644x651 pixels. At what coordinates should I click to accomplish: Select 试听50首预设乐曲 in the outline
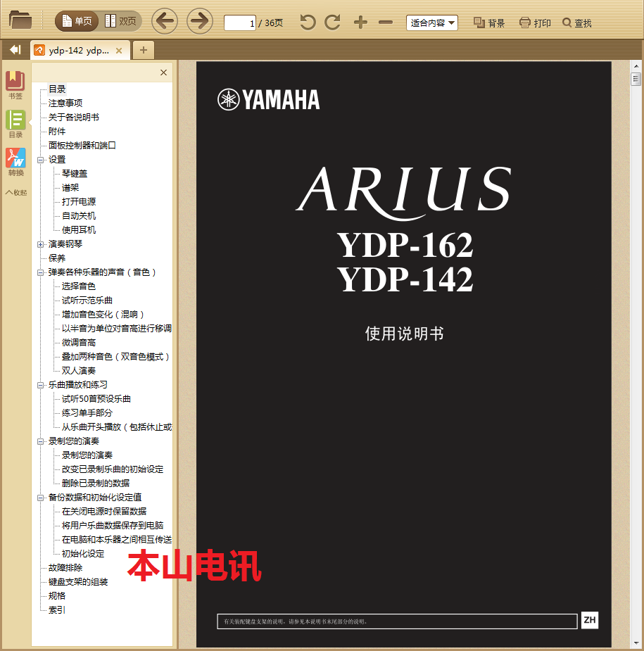pos(96,398)
